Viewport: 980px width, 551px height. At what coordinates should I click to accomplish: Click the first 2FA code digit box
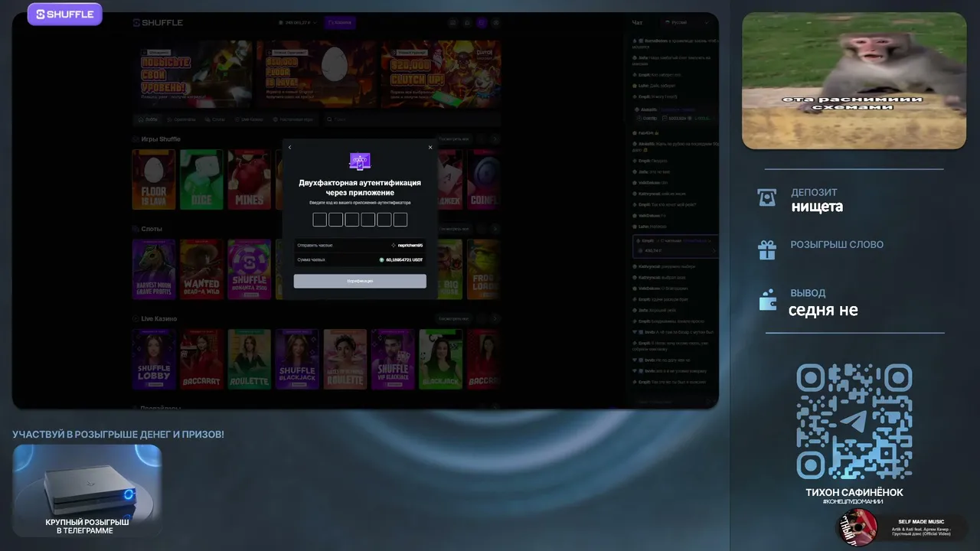click(320, 220)
